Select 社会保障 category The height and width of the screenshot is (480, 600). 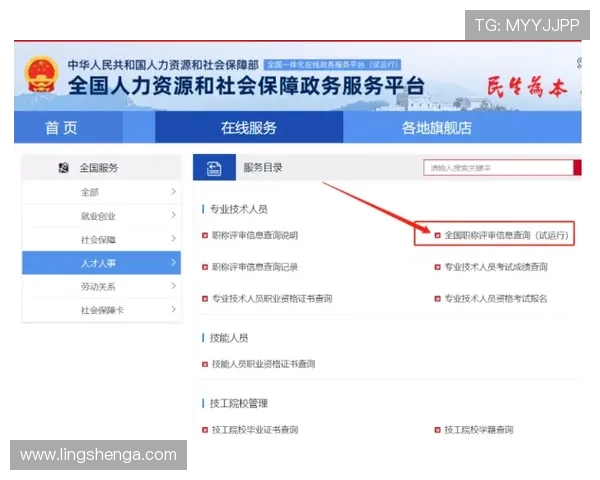click(x=101, y=240)
